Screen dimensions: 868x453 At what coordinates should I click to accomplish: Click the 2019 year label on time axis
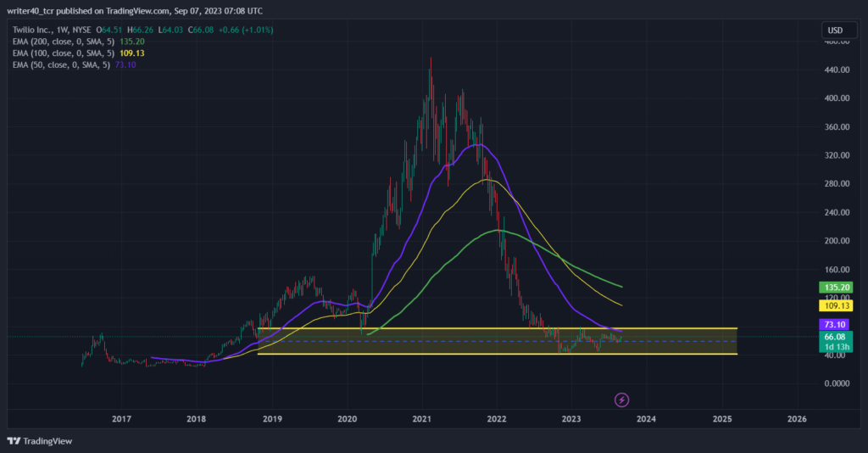tap(272, 419)
